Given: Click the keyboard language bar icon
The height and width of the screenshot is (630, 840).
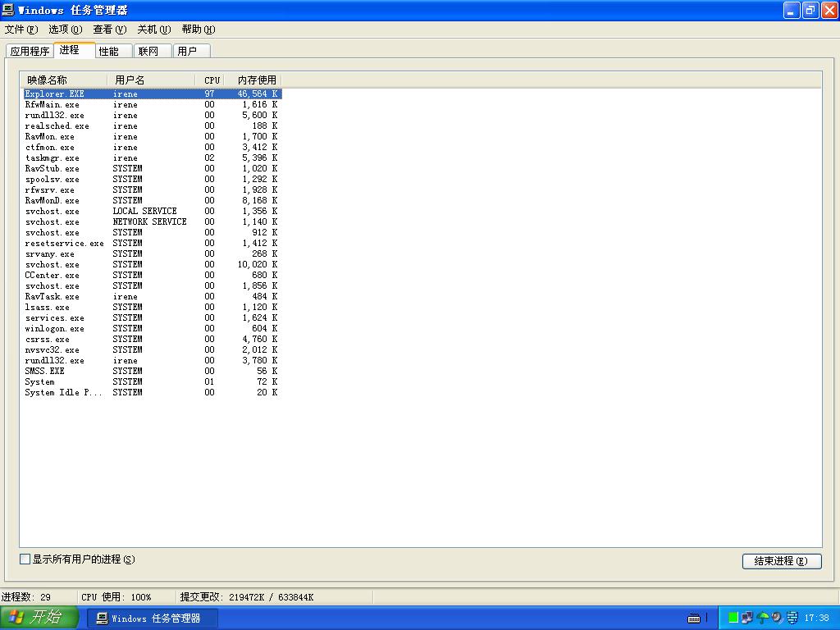Looking at the screenshot, I should pyautogui.click(x=694, y=619).
